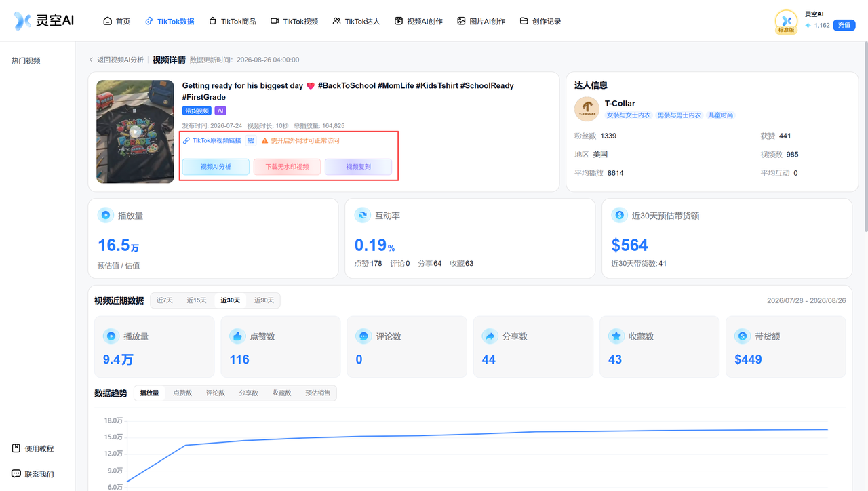Click the 视频复刻 button
The width and height of the screenshot is (868, 491).
point(358,167)
